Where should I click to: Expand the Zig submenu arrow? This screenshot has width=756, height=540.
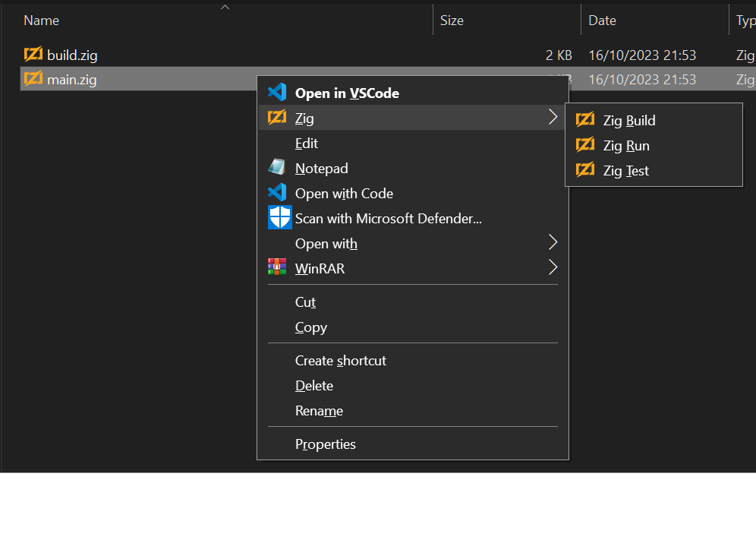pyautogui.click(x=553, y=117)
